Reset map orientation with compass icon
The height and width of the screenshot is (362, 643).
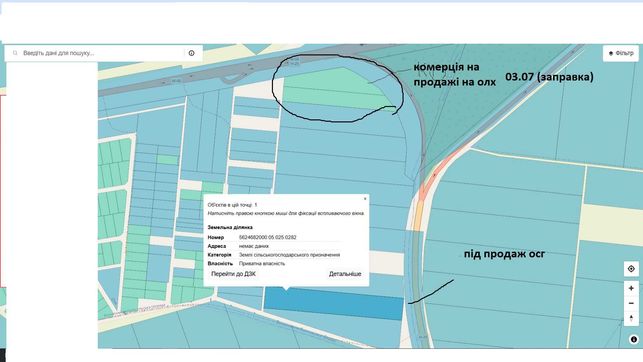pos(631,319)
